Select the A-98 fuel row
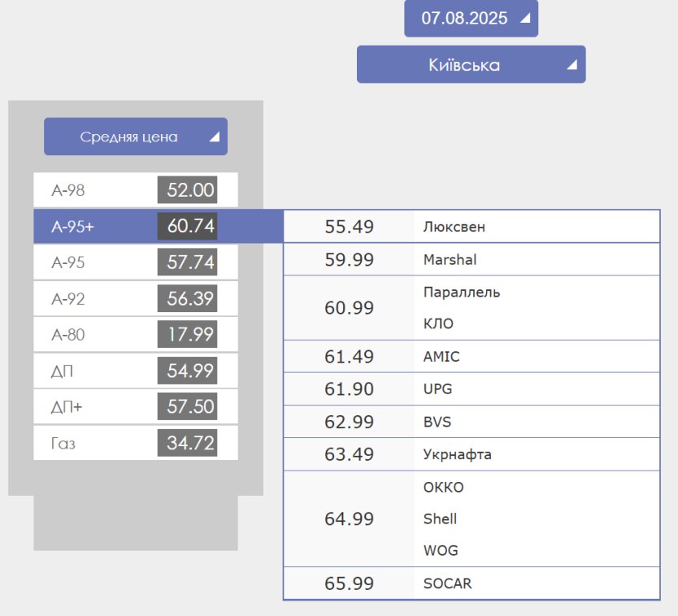The width and height of the screenshot is (678, 616). [136, 190]
